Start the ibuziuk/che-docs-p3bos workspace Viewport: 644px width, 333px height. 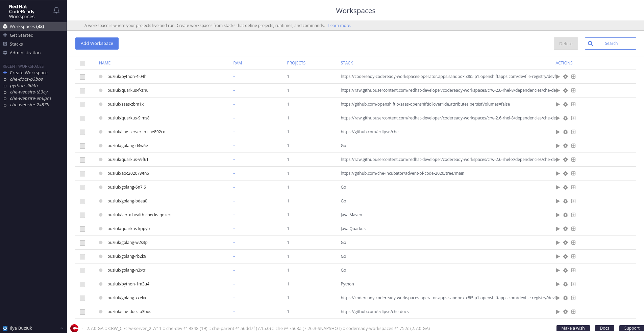tap(558, 312)
